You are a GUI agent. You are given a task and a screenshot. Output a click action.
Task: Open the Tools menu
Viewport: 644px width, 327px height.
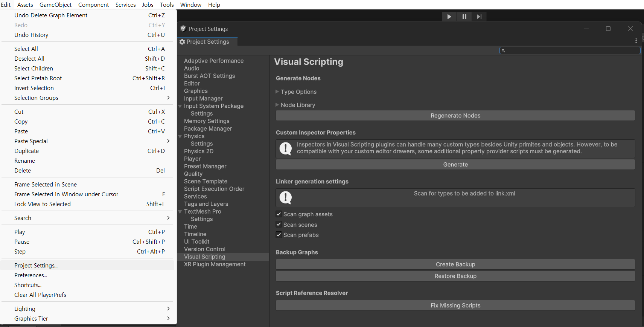click(167, 5)
